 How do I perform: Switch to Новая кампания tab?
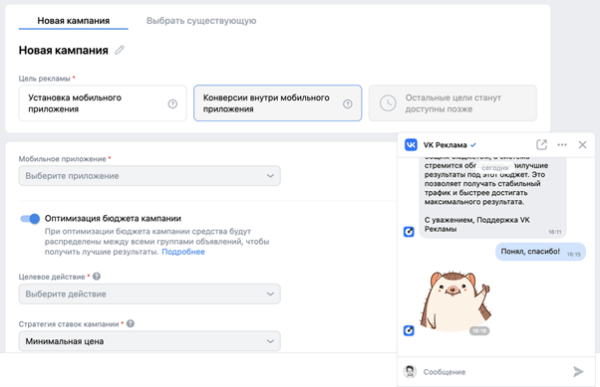(73, 21)
